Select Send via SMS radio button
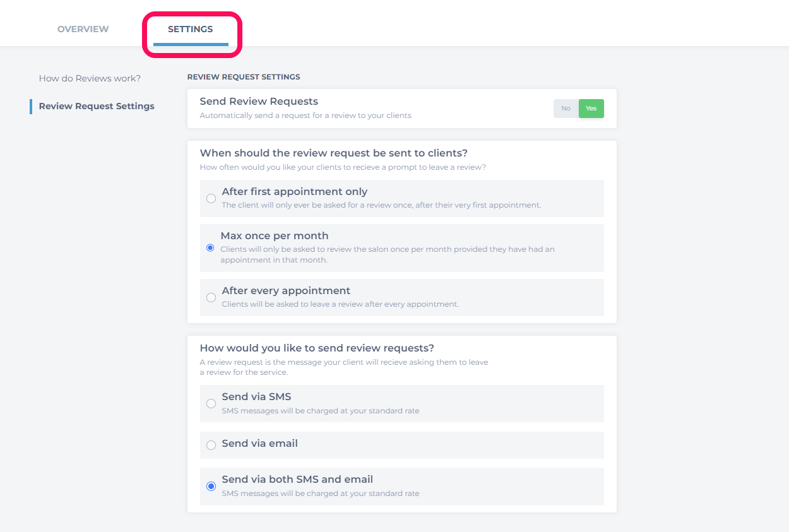The image size is (789, 532). click(x=211, y=403)
